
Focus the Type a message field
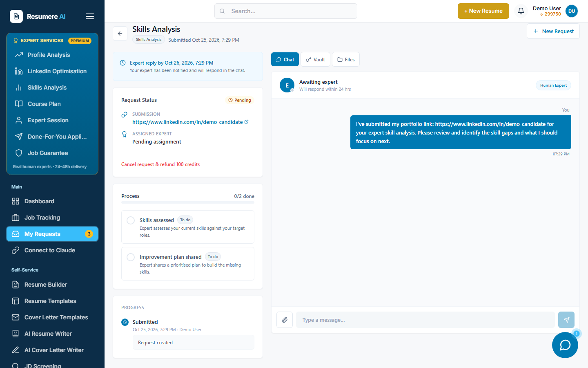[x=425, y=320]
